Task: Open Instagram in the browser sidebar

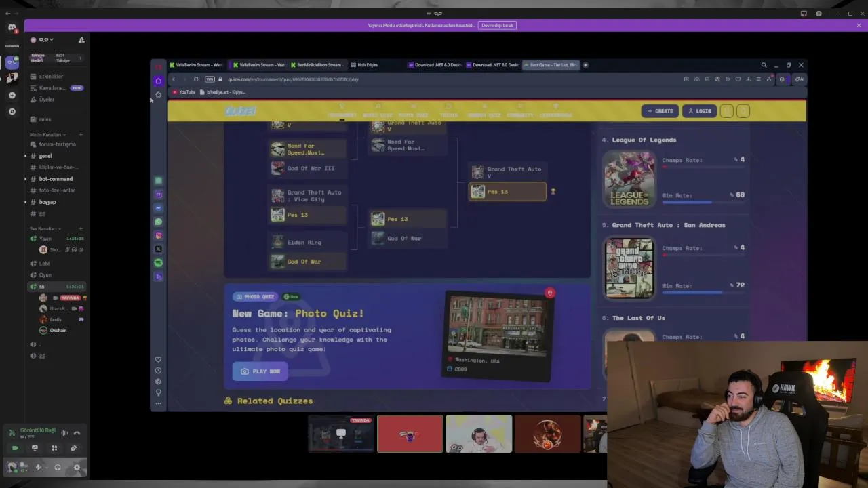Action: 158,236
